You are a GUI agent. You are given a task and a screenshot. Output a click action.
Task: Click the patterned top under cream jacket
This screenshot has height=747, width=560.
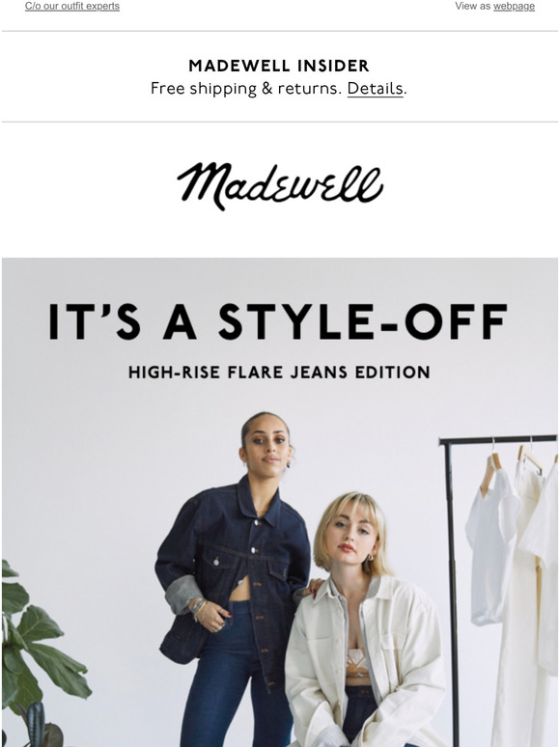[x=357, y=663]
